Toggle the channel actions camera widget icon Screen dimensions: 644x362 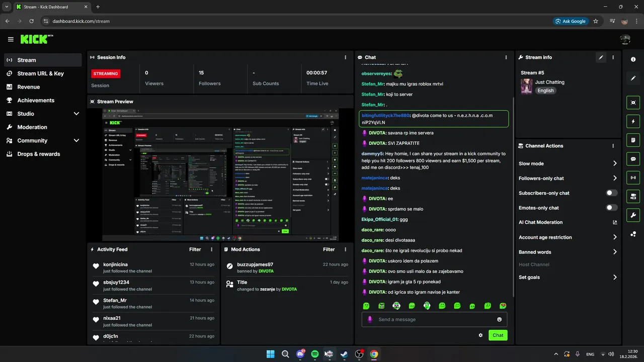[x=633, y=196]
